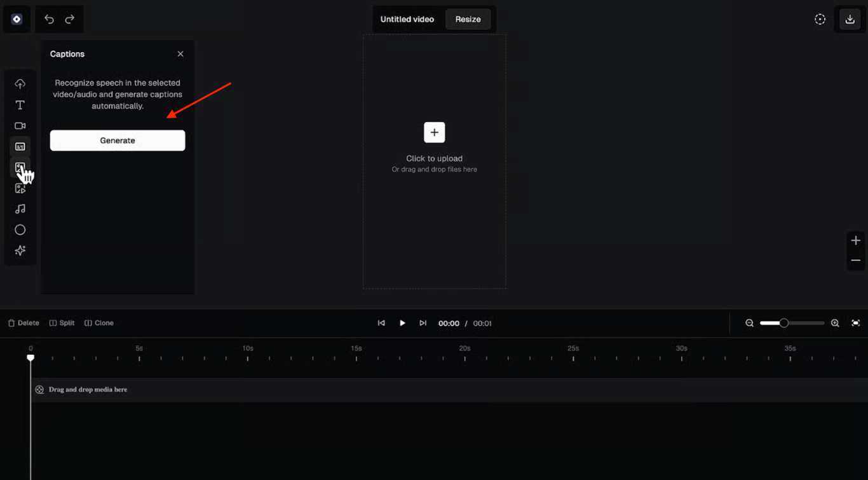The image size is (868, 480).
Task: Close the Captions panel
Action: point(180,54)
